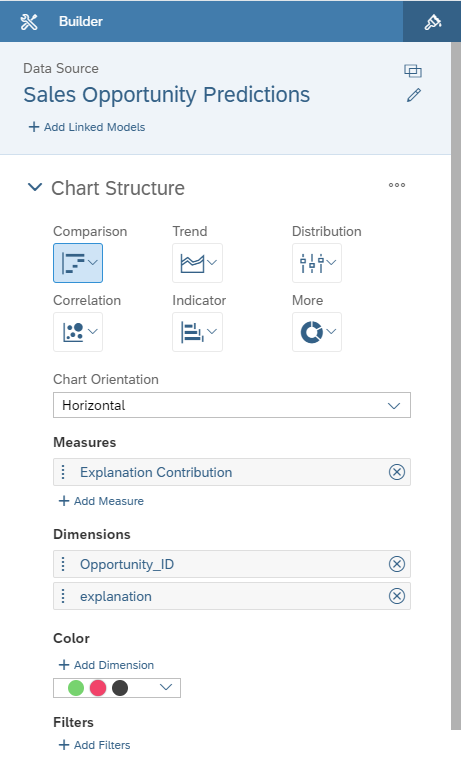This screenshot has width=461, height=760.
Task: Select the Correlation scatter plot icon
Action: [x=78, y=332]
